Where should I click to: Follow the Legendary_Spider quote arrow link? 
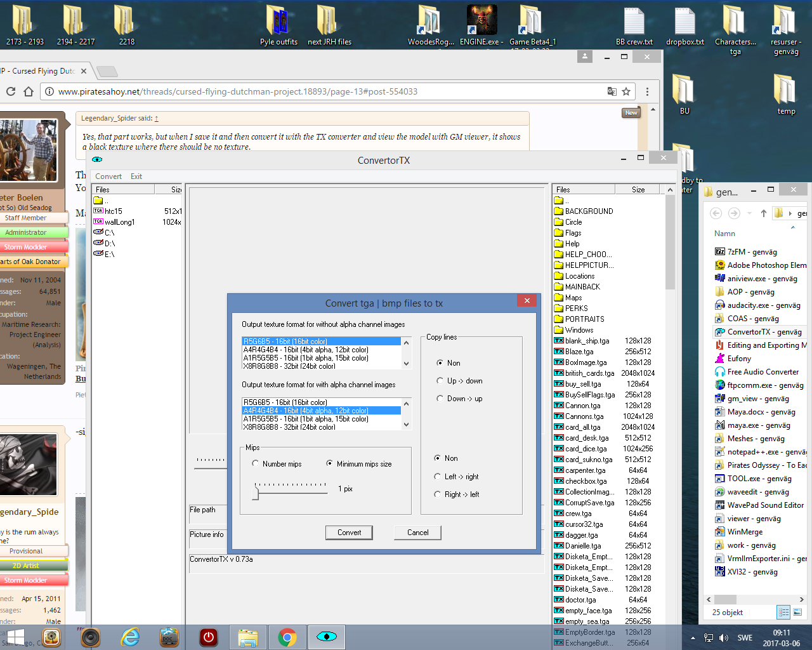click(x=156, y=118)
